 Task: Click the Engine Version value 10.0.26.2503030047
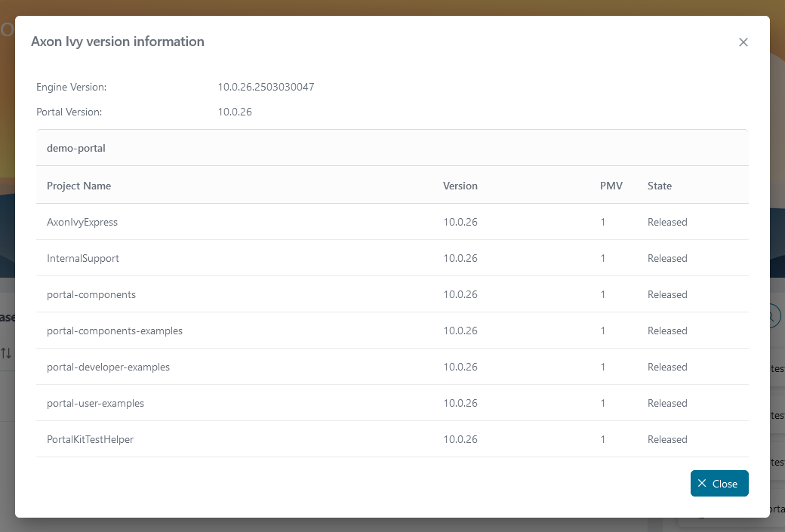(266, 87)
